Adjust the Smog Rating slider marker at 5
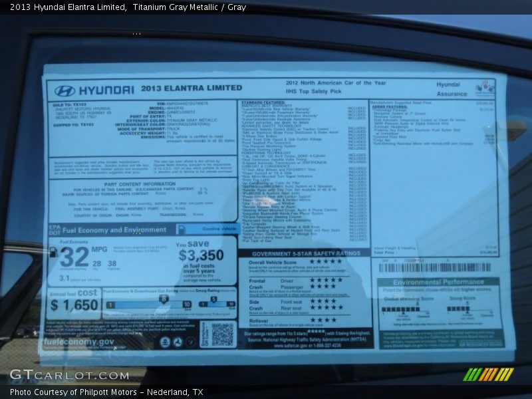The height and width of the screenshot is (399, 532). coord(213,299)
